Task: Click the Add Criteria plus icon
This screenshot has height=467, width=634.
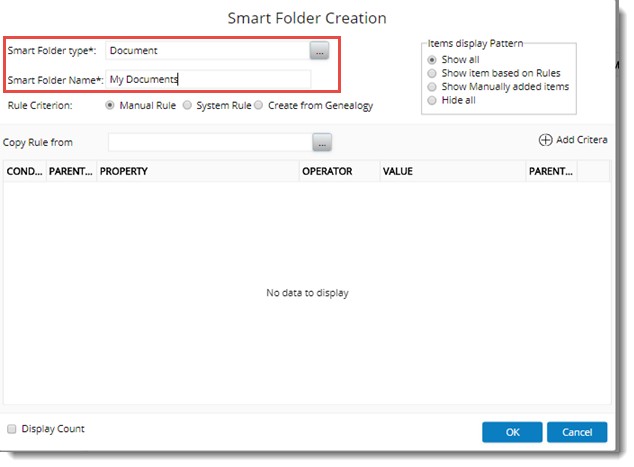Action: (x=545, y=141)
